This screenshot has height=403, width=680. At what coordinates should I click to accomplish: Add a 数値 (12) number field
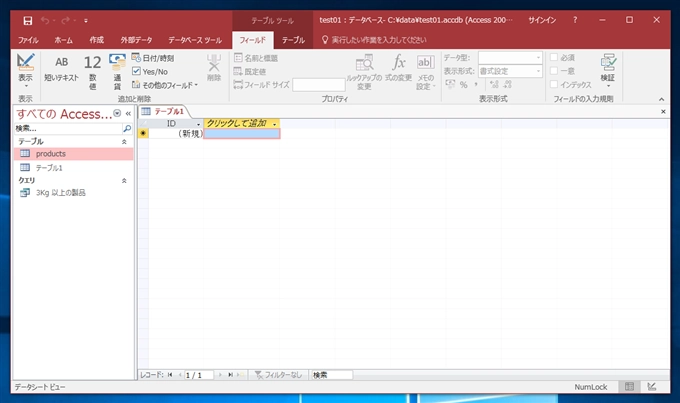tap(92, 72)
